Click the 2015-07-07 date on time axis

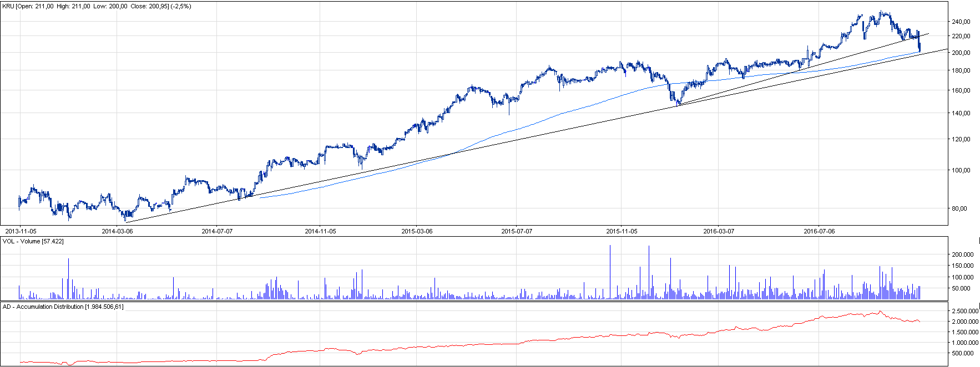[x=517, y=231]
